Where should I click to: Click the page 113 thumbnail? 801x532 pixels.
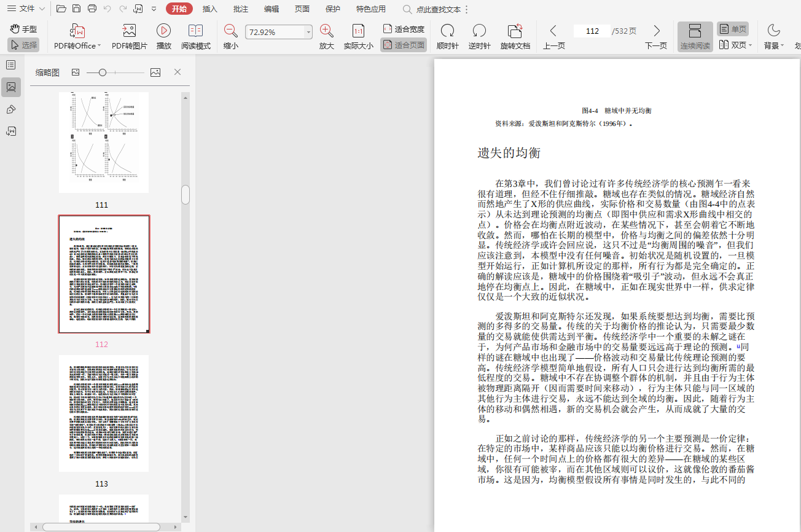tap(104, 413)
